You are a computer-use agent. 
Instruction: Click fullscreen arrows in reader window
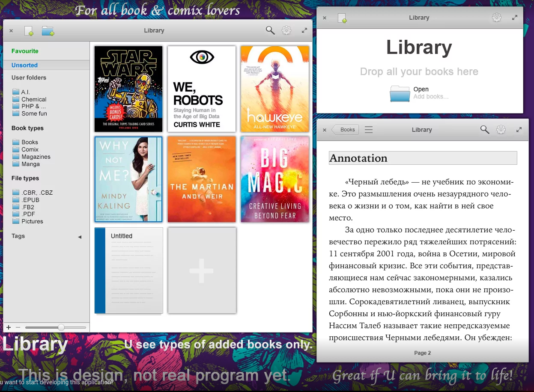[519, 130]
